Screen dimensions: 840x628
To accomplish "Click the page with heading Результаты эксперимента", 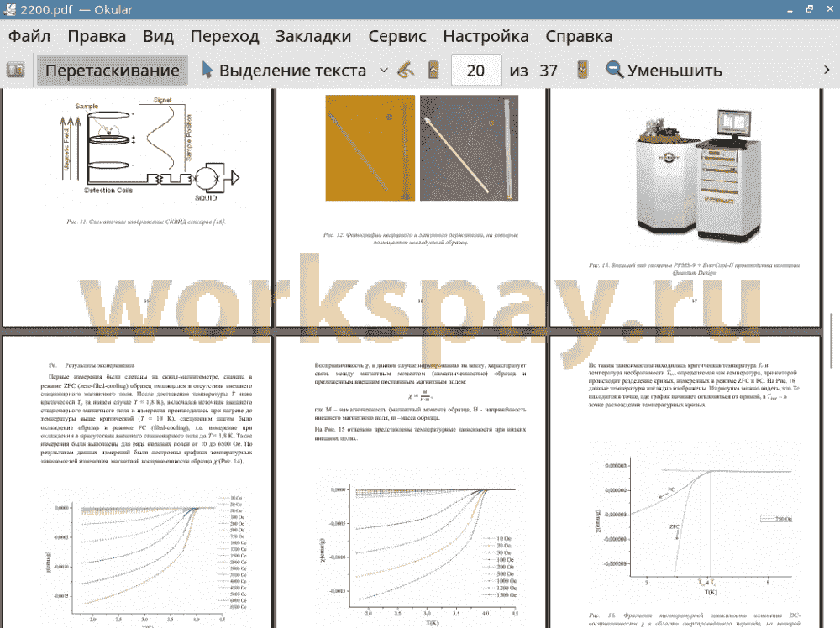I will 137,482.
